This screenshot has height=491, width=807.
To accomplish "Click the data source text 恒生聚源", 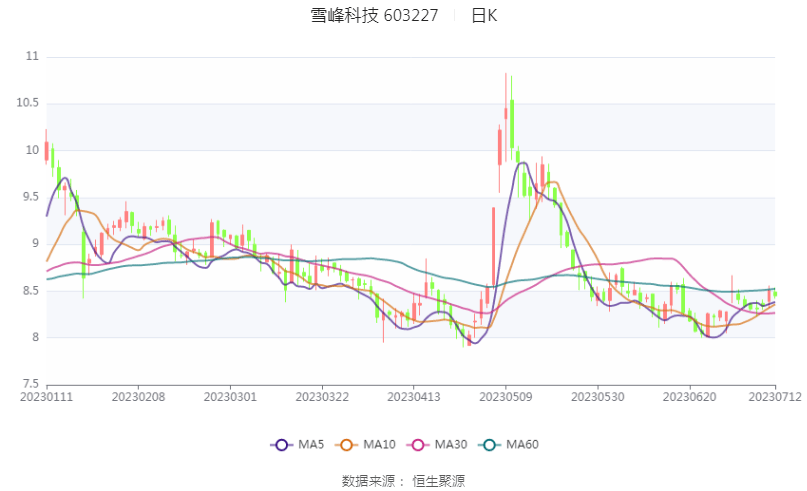I will tap(438, 481).
